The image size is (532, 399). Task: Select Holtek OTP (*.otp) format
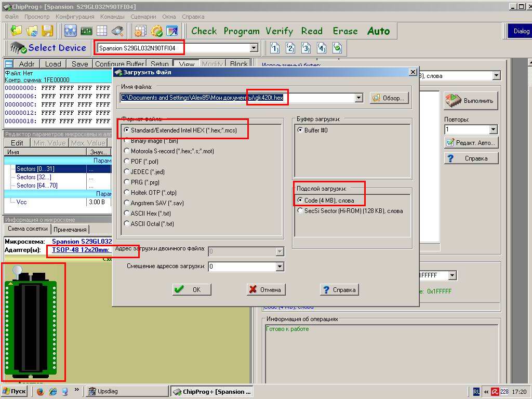click(x=150, y=192)
